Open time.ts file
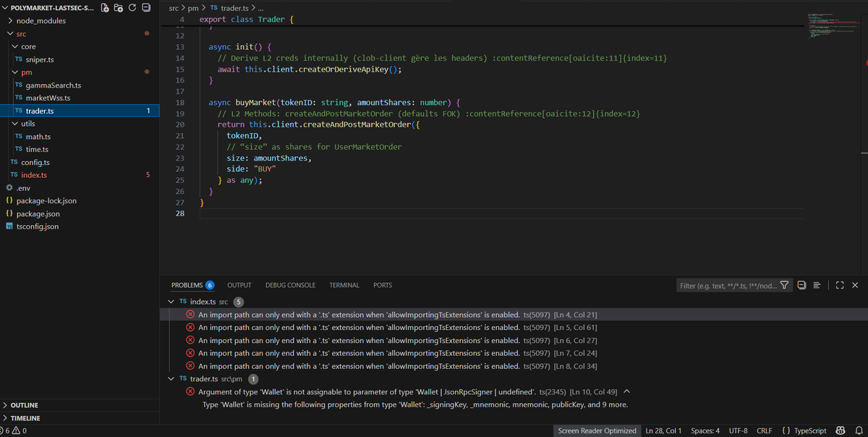 pos(37,149)
